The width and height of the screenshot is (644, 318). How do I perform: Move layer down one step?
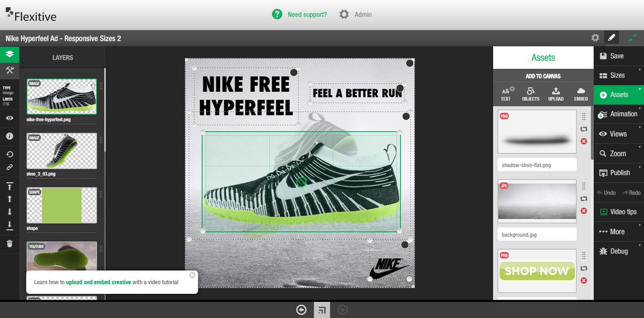click(x=9, y=212)
